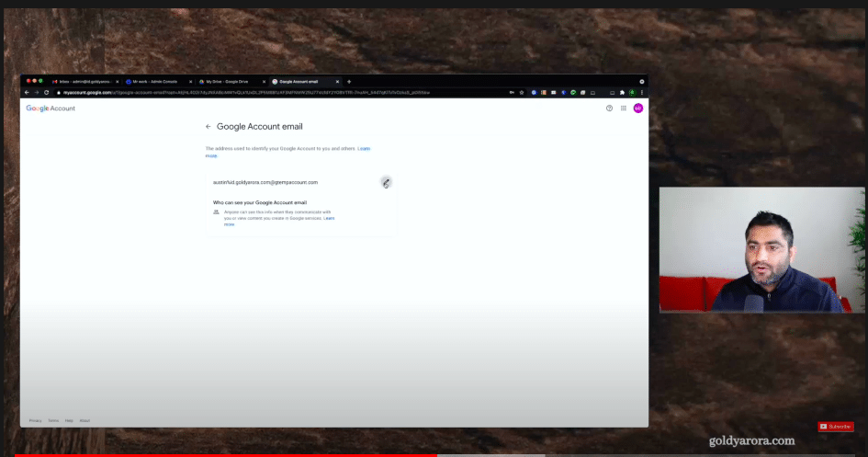Click the Google Account logo
The image size is (868, 457).
[51, 109]
